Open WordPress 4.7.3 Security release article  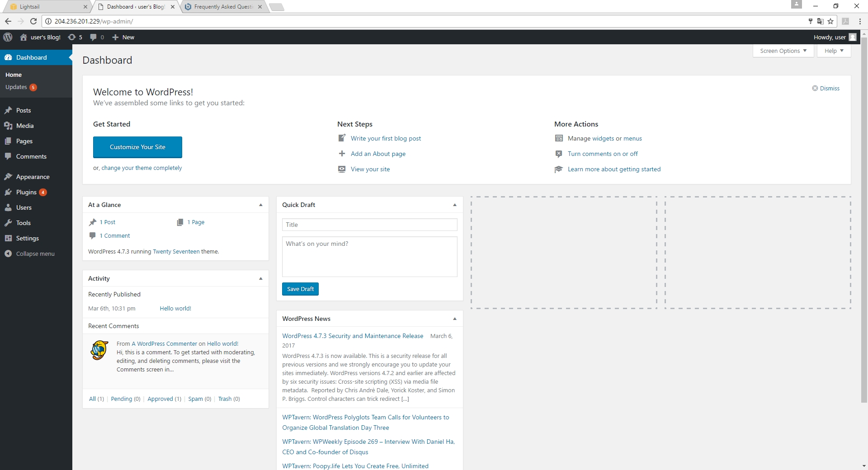click(x=353, y=336)
